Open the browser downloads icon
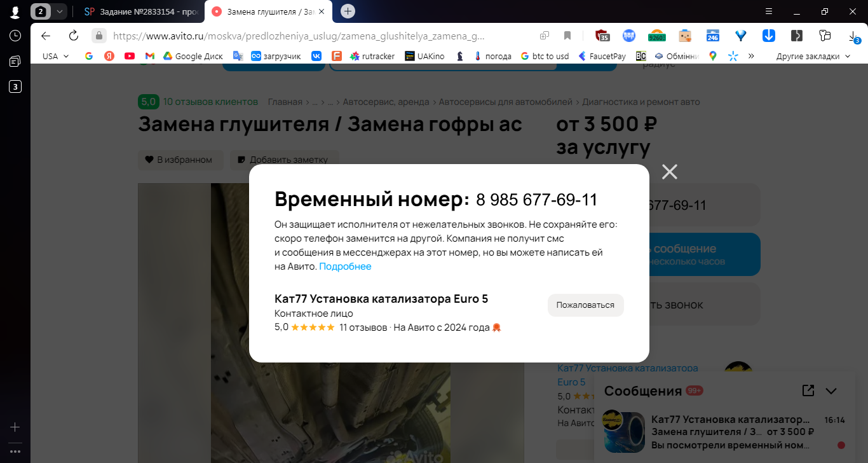This screenshot has width=868, height=463. coord(851,36)
